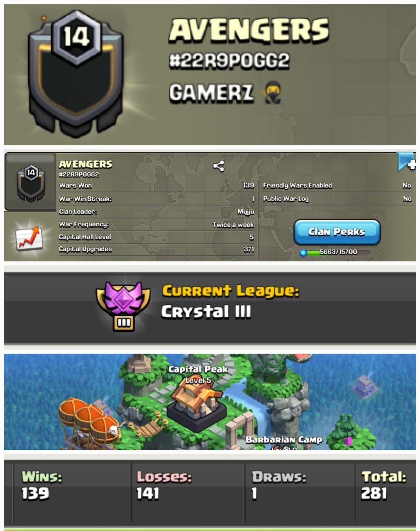This screenshot has height=531, width=420.
Task: Tap the red trending chart icon
Action: click(29, 238)
